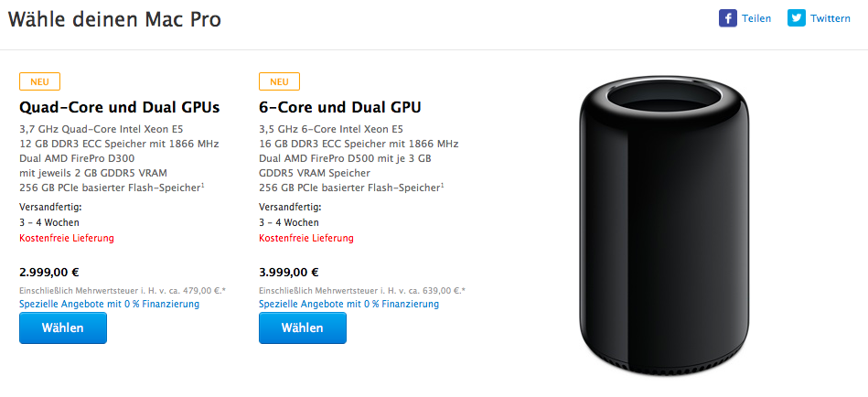Click Kostenfreie Lieferung under 6-Core model

tap(306, 238)
